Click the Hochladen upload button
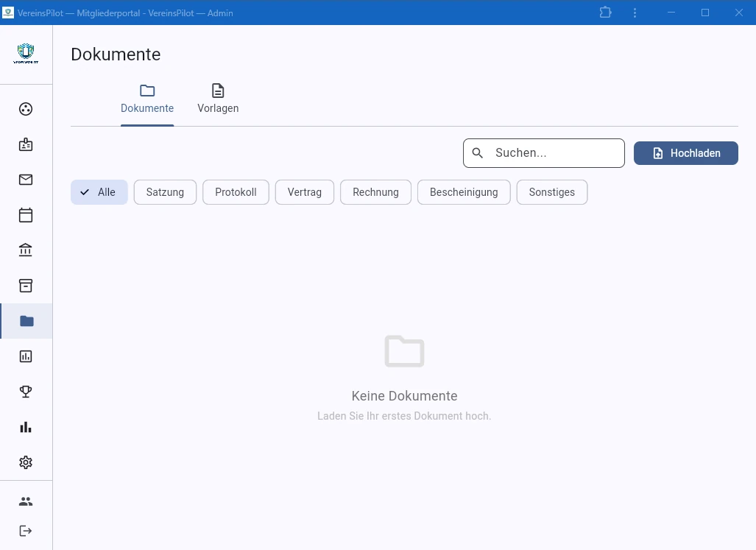This screenshot has height=550, width=756. click(685, 153)
